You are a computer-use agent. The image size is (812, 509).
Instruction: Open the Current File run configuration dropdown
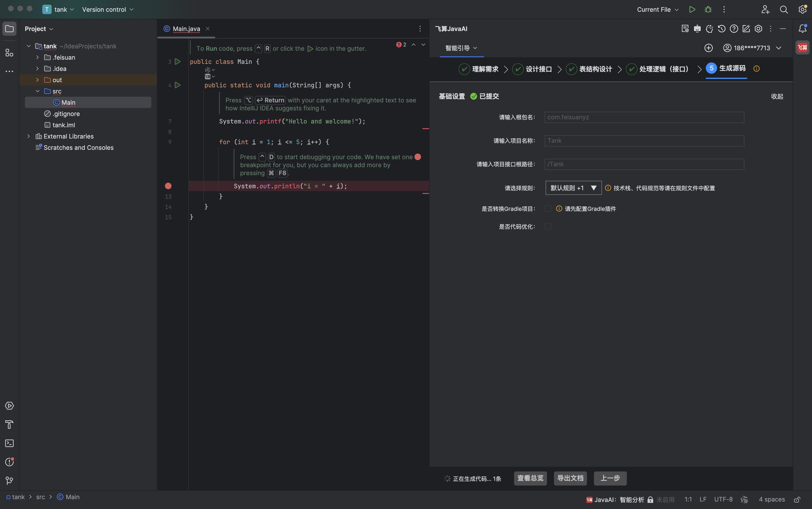pos(657,9)
